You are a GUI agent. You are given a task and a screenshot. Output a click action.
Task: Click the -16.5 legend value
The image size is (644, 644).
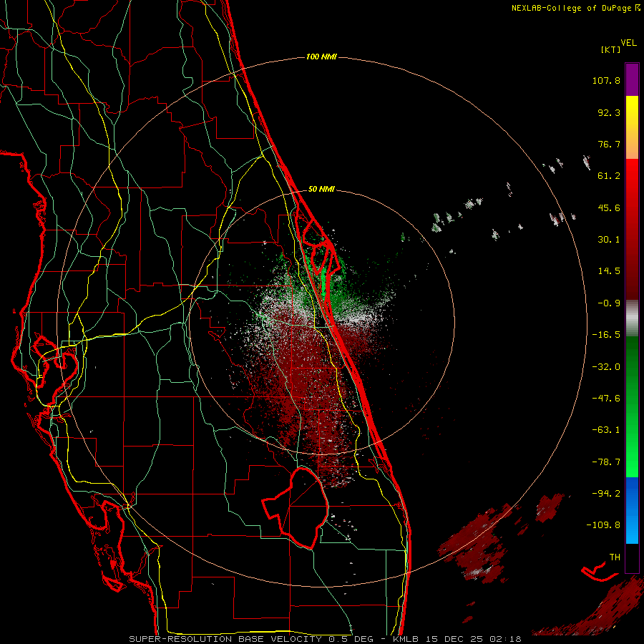(606, 335)
